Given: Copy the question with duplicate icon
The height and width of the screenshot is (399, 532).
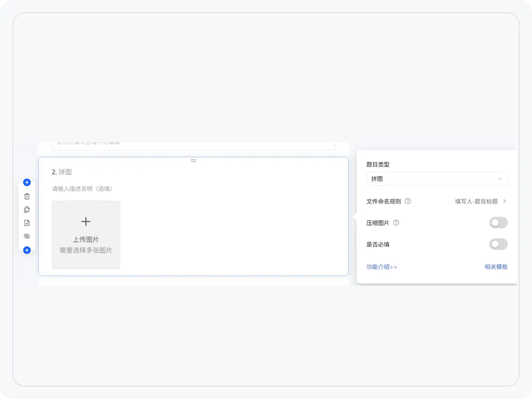Looking at the screenshot, I should click(27, 210).
